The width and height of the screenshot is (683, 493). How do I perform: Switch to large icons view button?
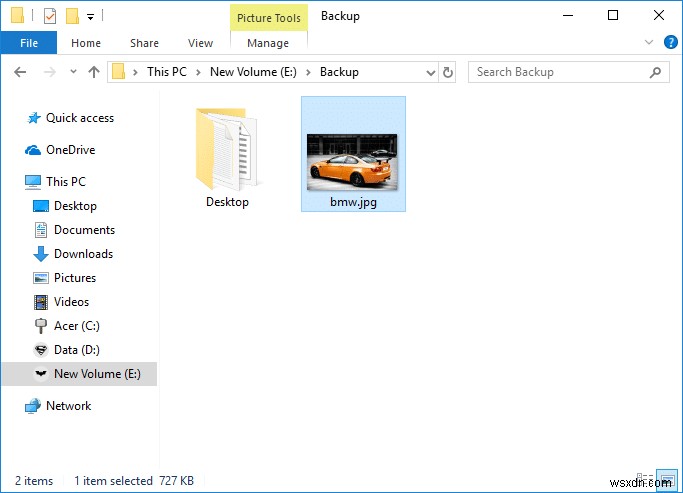pyautogui.click(x=667, y=480)
